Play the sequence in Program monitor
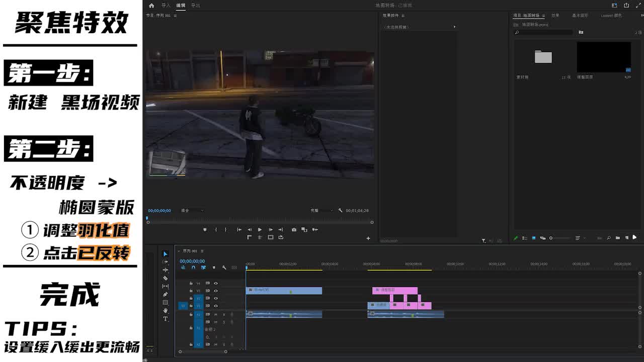 coord(260,230)
